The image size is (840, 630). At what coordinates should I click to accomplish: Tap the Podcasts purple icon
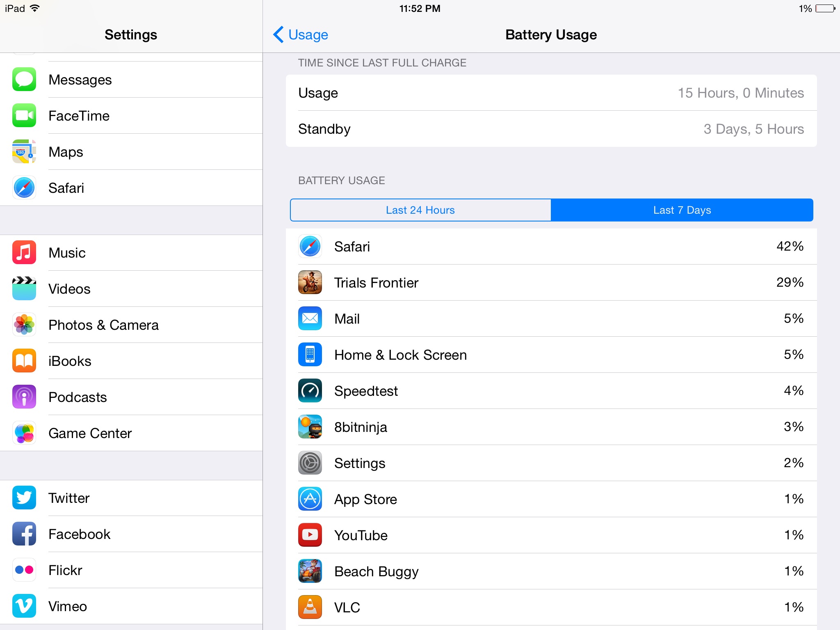[24, 397]
